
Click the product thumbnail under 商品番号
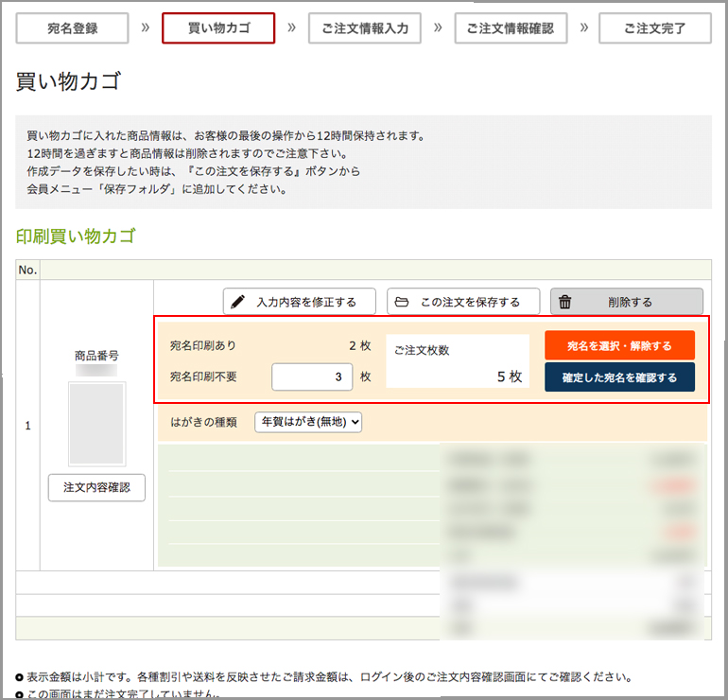point(96,424)
